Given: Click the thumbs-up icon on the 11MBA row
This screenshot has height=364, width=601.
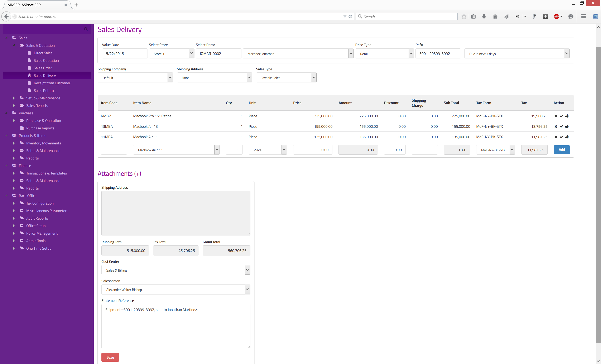Looking at the screenshot, I should tap(567, 137).
